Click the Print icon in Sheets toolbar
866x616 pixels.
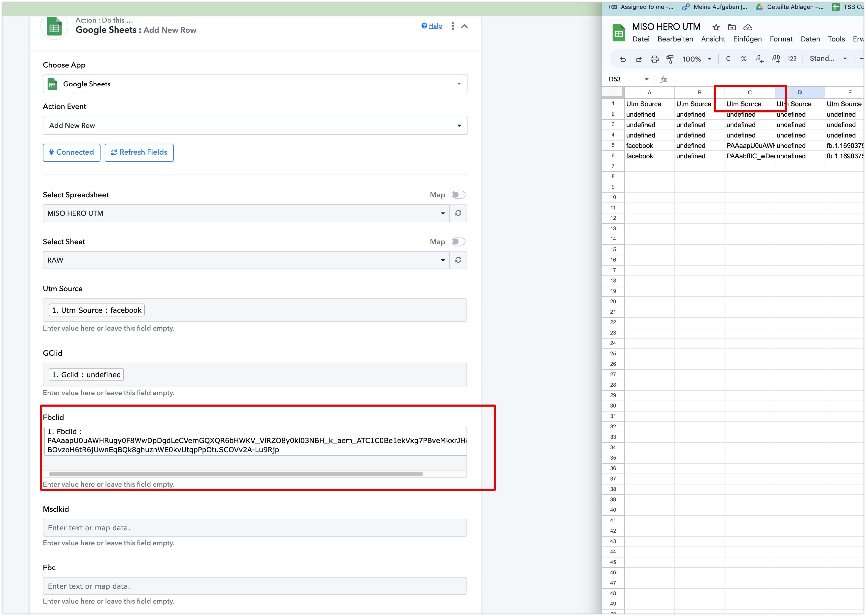point(654,59)
